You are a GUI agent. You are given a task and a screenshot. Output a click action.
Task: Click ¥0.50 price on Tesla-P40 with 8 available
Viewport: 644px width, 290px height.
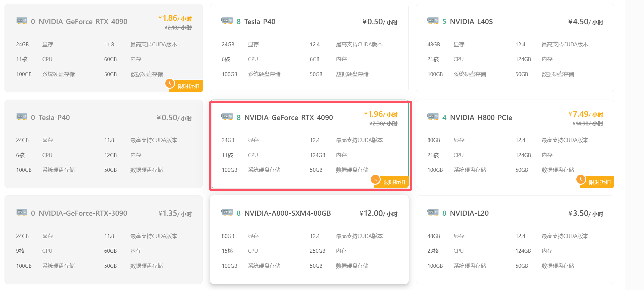[x=380, y=22]
